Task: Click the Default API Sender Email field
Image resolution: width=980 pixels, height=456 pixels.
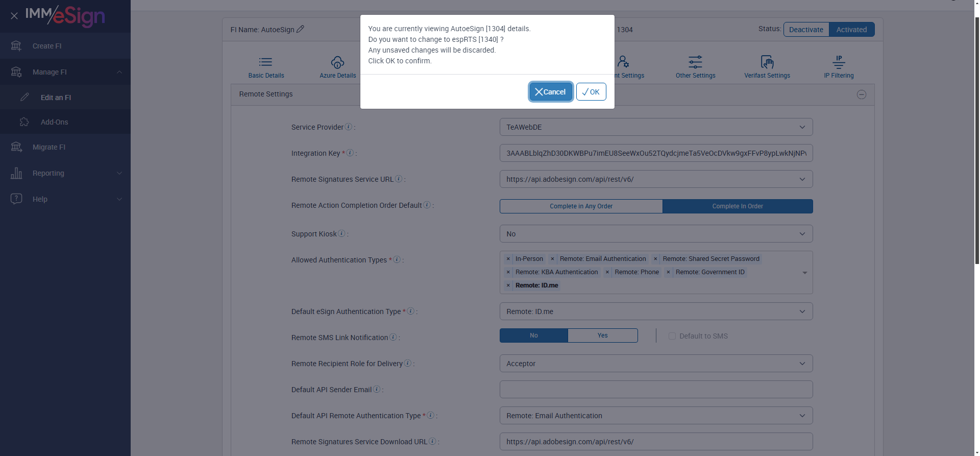Action: click(656, 390)
